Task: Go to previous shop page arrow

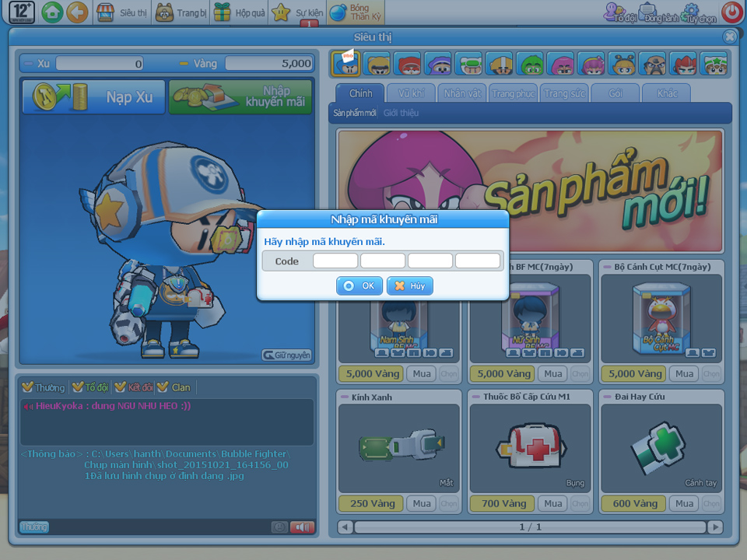Action: pos(345,527)
